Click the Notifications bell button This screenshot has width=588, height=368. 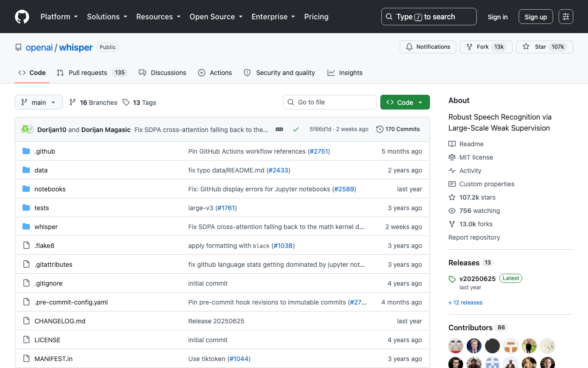pyautogui.click(x=428, y=47)
